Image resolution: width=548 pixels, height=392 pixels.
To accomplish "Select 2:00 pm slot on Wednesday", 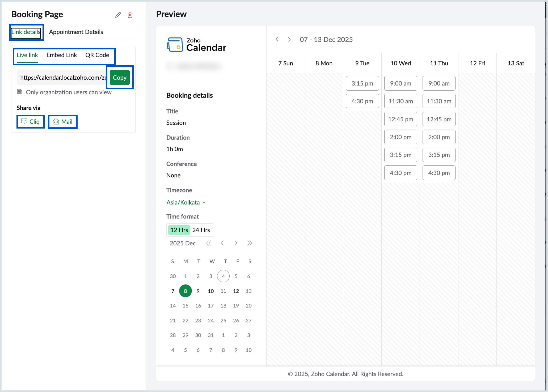I will [401, 137].
